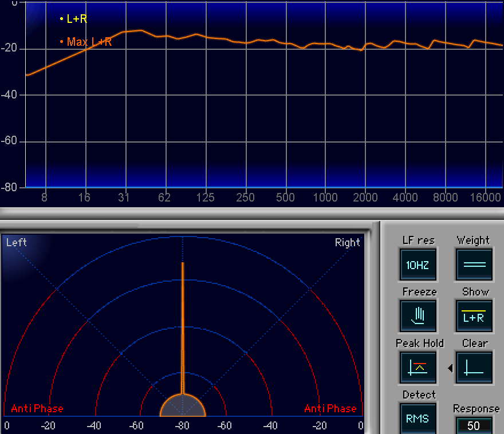Cycle the Detect RMS mode button

pos(418,418)
